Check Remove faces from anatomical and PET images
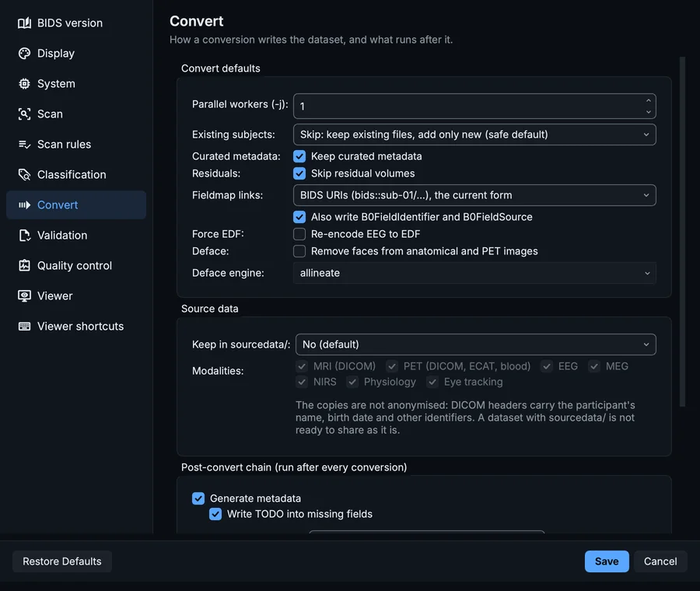 pyautogui.click(x=299, y=251)
